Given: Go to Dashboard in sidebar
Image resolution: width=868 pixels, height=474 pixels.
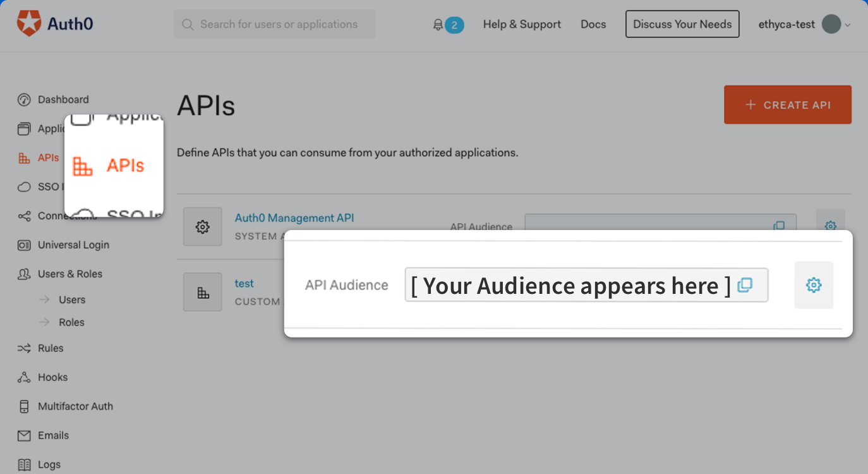Looking at the screenshot, I should click(63, 99).
